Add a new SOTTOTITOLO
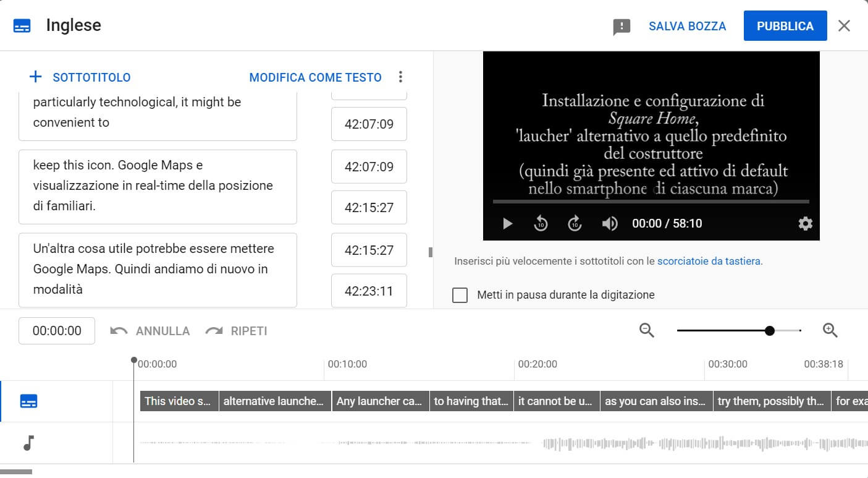The image size is (868, 478). pyautogui.click(x=80, y=77)
